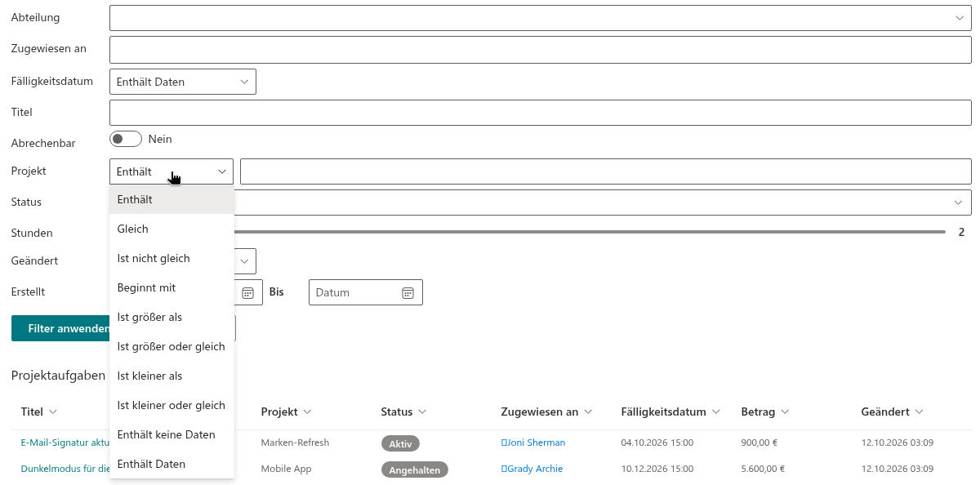The height and width of the screenshot is (485, 980).
Task: Open Joni Sherman user link
Action: [533, 443]
